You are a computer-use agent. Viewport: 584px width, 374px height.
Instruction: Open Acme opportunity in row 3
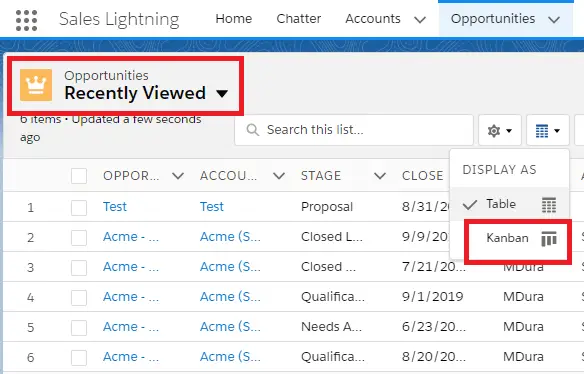(131, 267)
